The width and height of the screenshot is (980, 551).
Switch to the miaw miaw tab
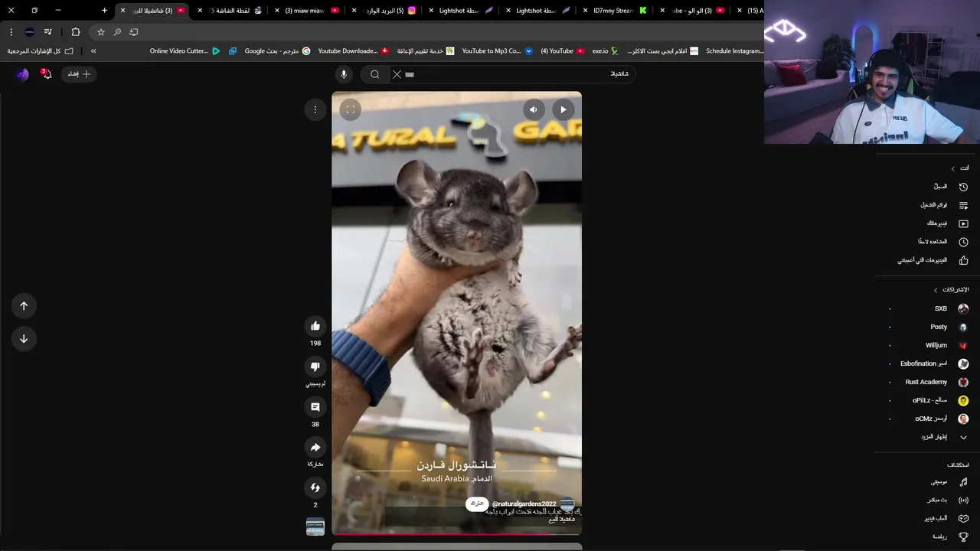coord(306,11)
